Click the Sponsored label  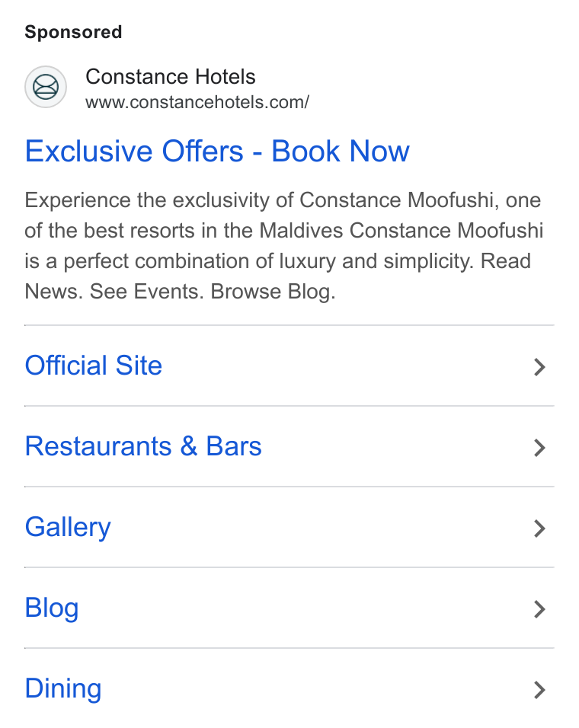point(73,32)
